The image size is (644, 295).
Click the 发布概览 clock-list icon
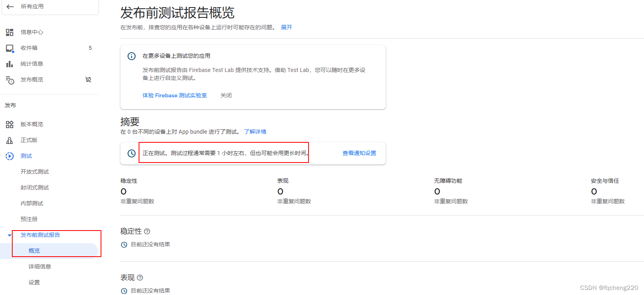(x=10, y=80)
